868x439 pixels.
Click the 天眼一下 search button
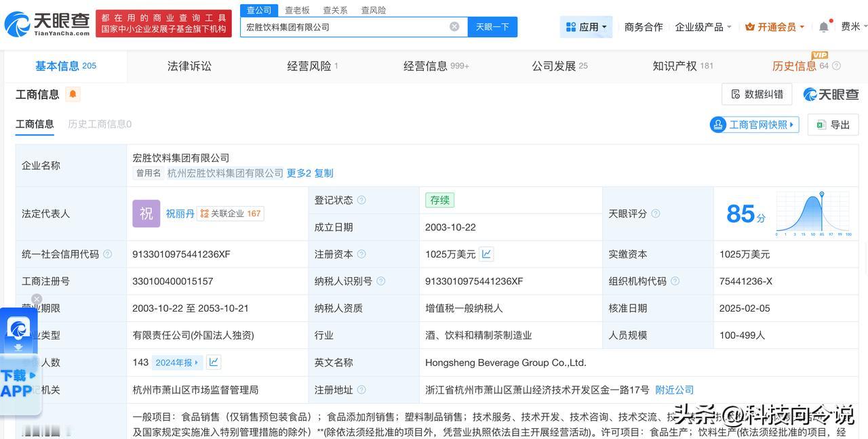click(x=492, y=26)
